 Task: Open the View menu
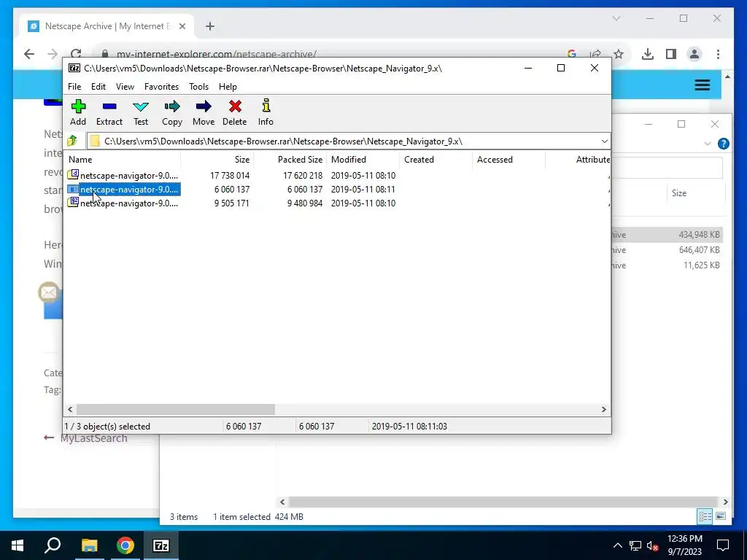pos(125,86)
